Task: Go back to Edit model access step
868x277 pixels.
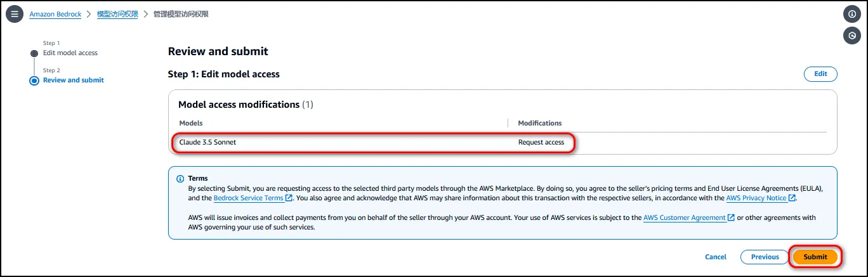Action: [70, 53]
